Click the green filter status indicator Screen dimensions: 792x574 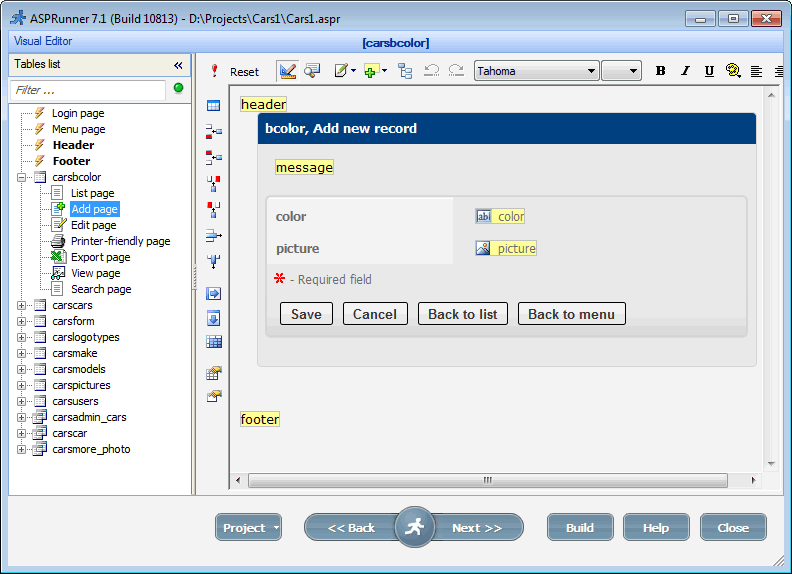[178, 88]
